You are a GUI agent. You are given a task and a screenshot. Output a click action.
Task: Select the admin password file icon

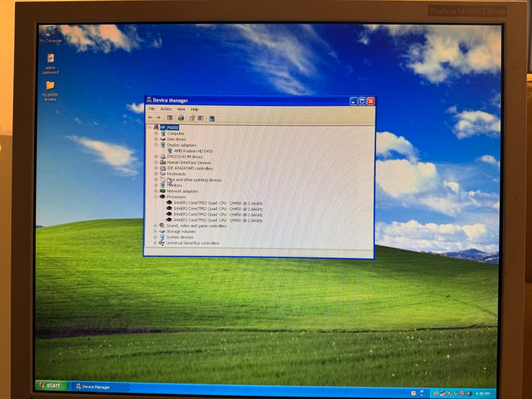(x=50, y=64)
